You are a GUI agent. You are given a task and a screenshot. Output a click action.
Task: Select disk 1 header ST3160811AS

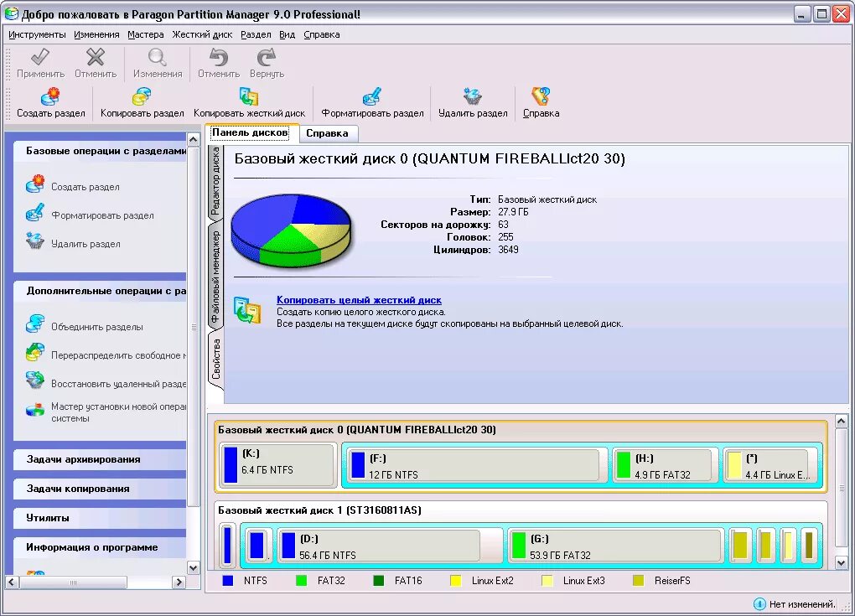point(319,510)
